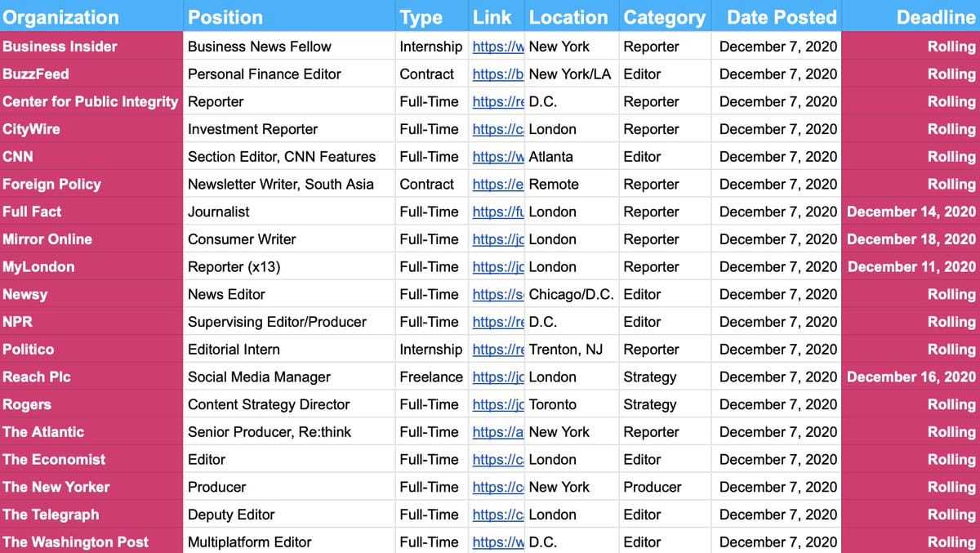
Task: Select the Organization column header
Action: 61,17
